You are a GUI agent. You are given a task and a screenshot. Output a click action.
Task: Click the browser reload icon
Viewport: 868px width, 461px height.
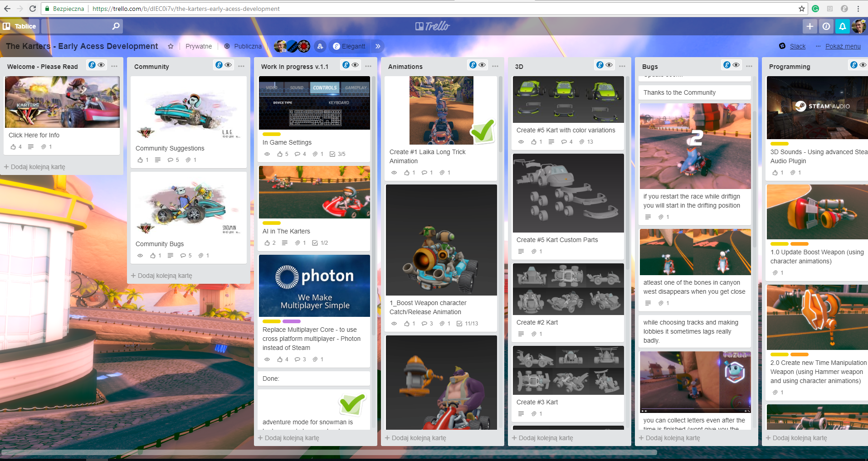[33, 9]
